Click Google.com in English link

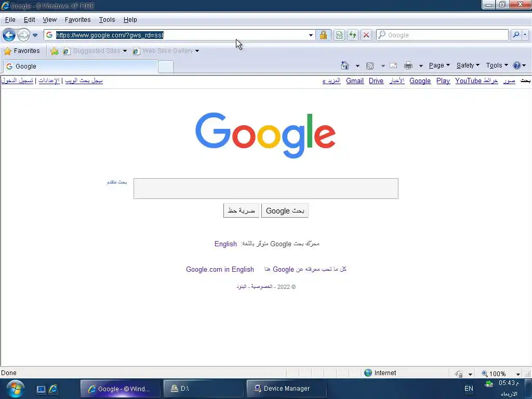point(220,270)
